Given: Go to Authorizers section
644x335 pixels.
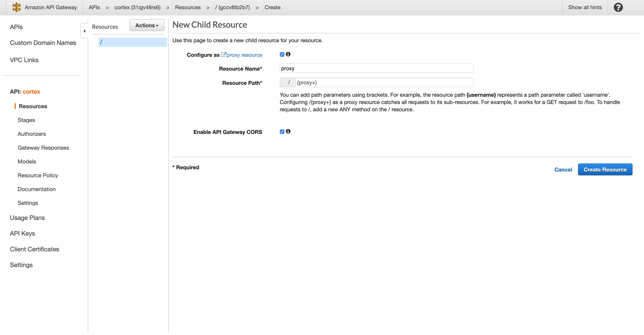Looking at the screenshot, I should click(x=32, y=134).
